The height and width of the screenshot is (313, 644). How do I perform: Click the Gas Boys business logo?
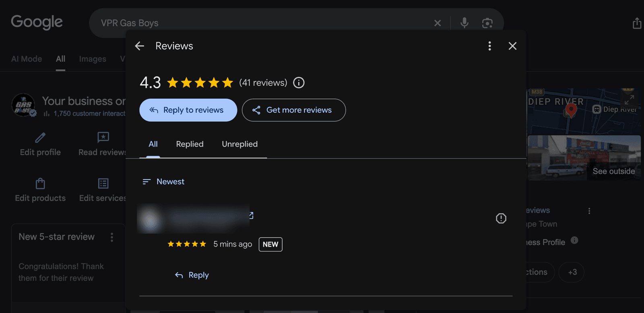click(x=23, y=105)
